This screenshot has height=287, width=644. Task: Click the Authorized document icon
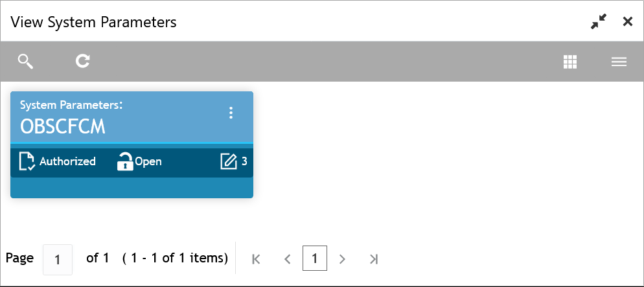point(27,161)
